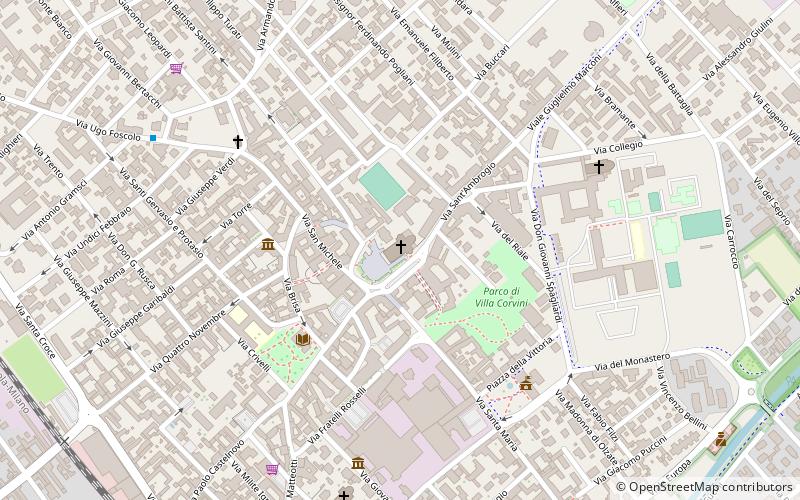This screenshot has width=800, height=500.
Task: Click the Piazza della Vittoria label
Action: 519,363
